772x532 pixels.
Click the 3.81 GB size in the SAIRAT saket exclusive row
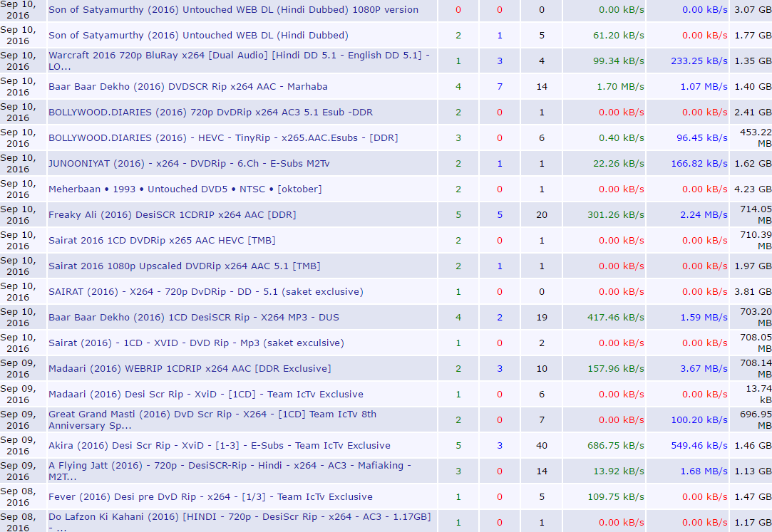point(753,291)
